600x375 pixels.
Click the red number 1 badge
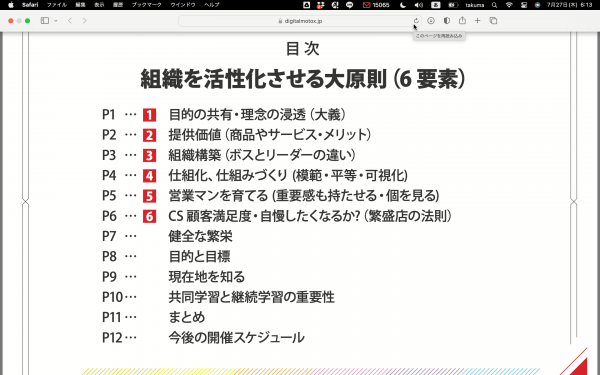149,115
